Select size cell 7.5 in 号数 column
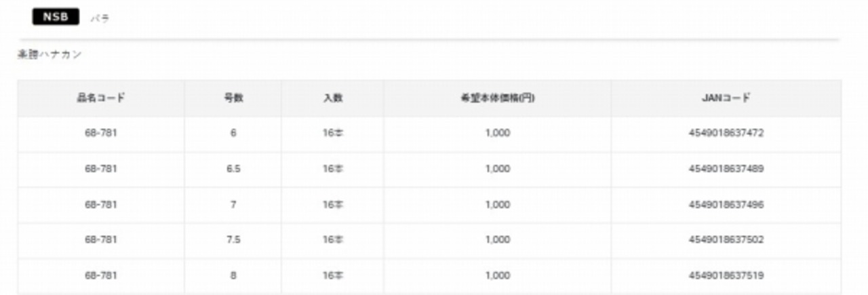 [233, 240]
